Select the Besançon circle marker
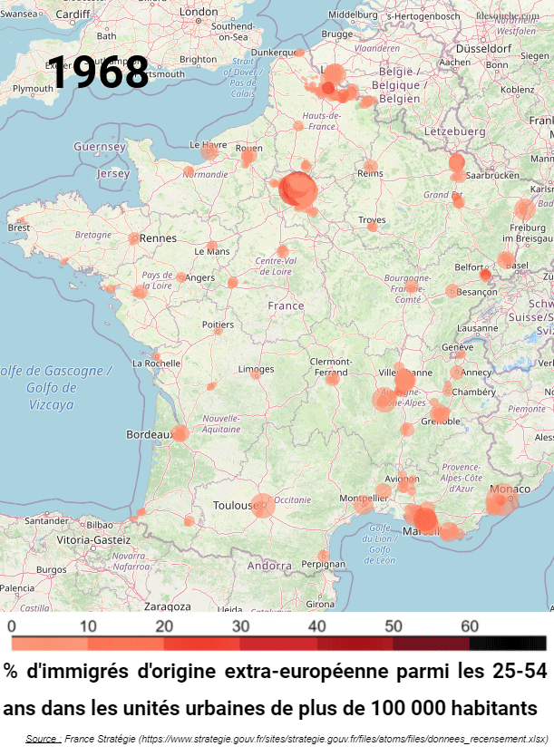This screenshot has height=756, width=554. click(452, 291)
